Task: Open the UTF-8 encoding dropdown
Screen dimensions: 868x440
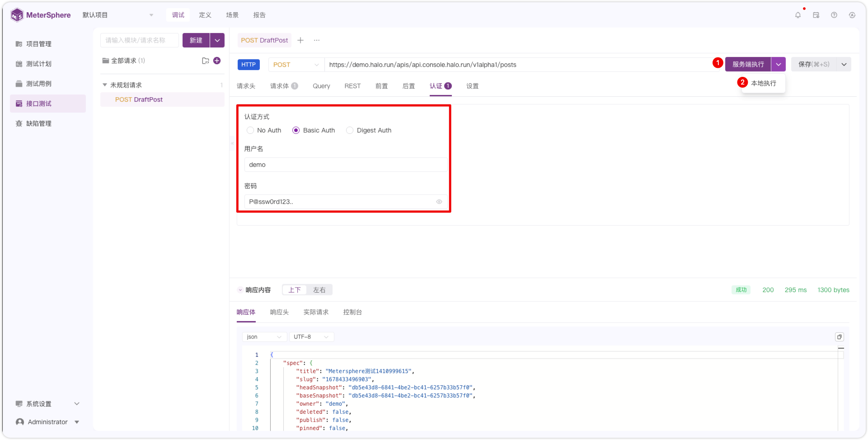Action: click(311, 337)
